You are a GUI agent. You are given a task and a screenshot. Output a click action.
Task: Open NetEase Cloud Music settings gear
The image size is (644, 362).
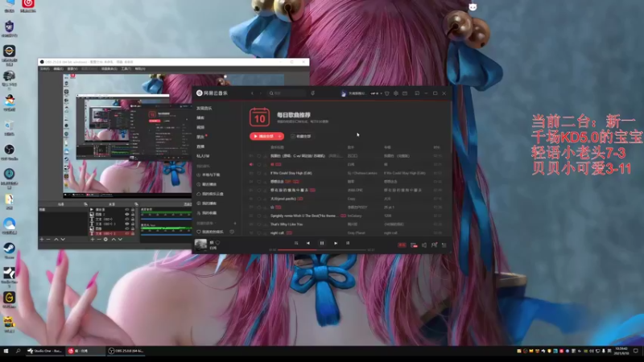pos(396,93)
